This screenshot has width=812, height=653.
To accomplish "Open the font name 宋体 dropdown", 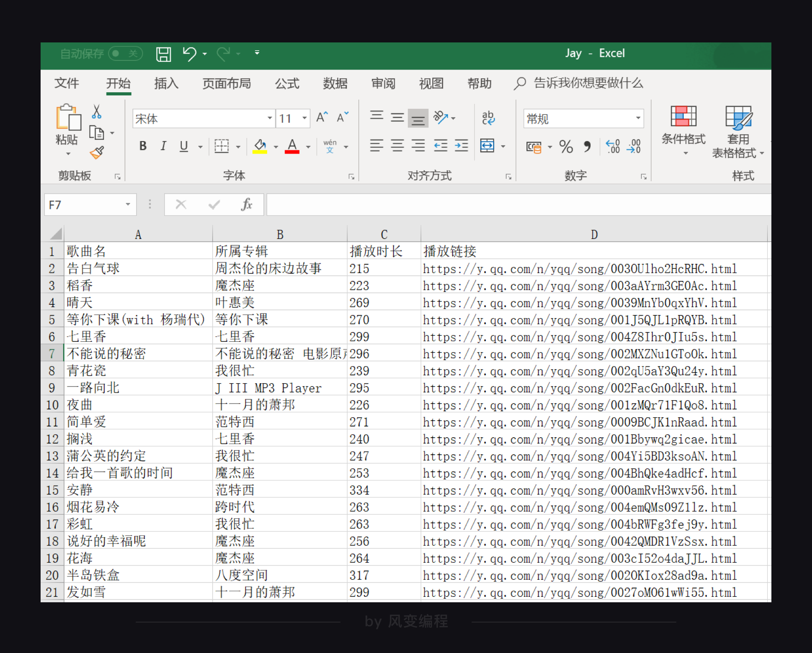I will pyautogui.click(x=270, y=119).
